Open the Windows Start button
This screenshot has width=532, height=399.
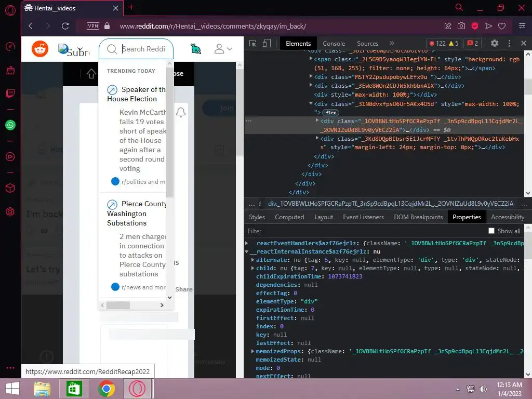pos(12,389)
